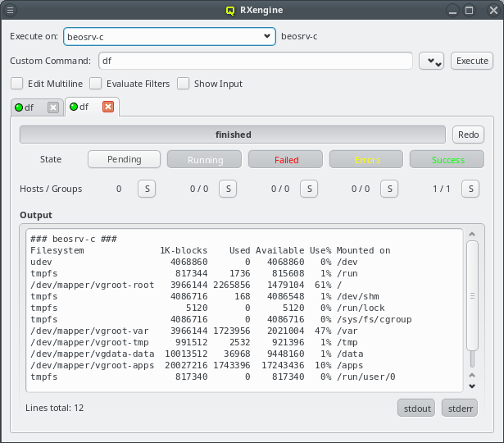
Task: Switch to the first df tab
Action: 30,107
